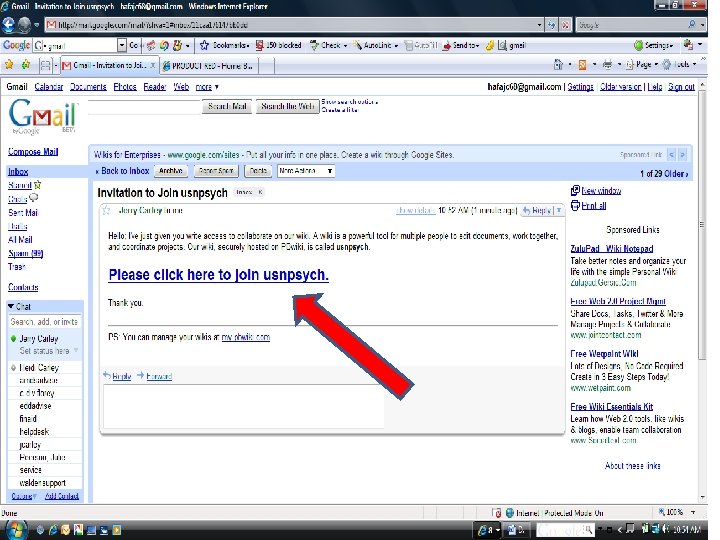Image resolution: width=720 pixels, height=540 pixels.
Task: Click the AutoLink toolbar item
Action: pyautogui.click(x=375, y=45)
